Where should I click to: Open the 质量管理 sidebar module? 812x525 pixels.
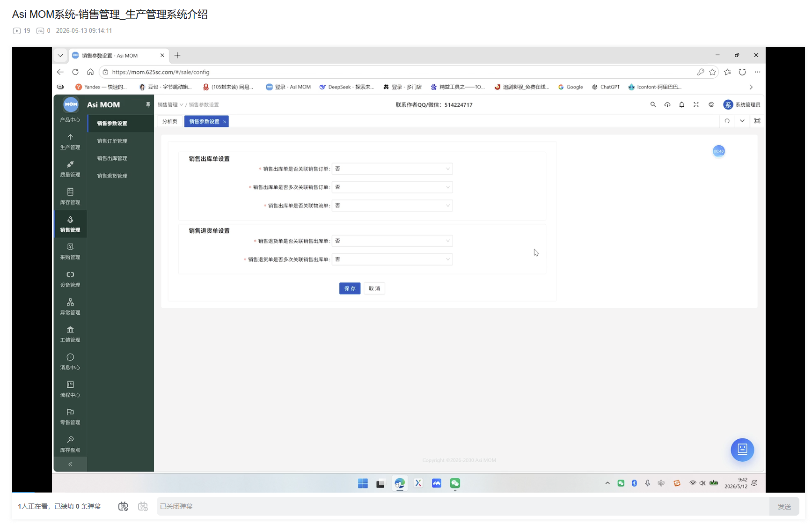point(70,169)
